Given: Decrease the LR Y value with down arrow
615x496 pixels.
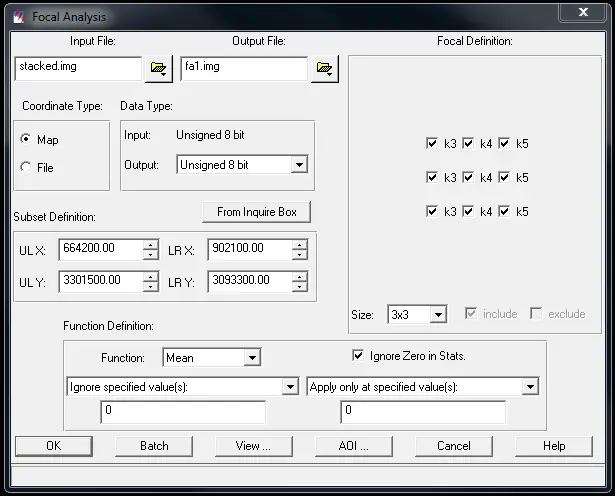Looking at the screenshot, I should pos(300,287).
